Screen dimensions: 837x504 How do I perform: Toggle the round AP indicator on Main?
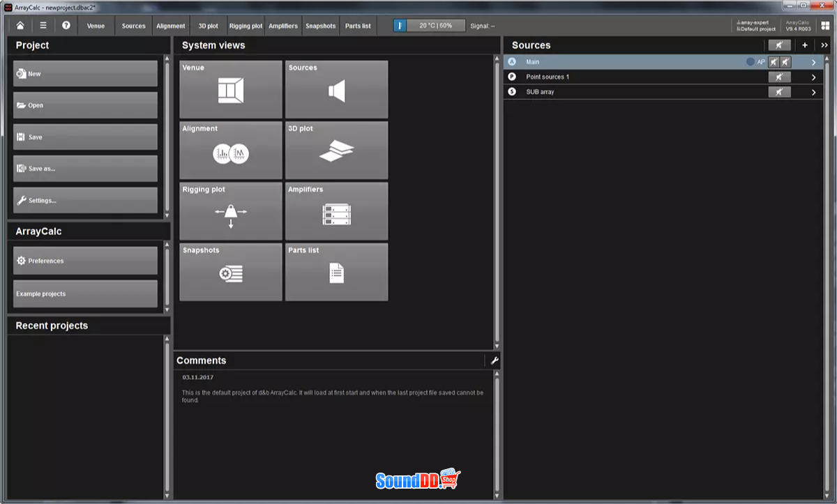[x=751, y=62]
